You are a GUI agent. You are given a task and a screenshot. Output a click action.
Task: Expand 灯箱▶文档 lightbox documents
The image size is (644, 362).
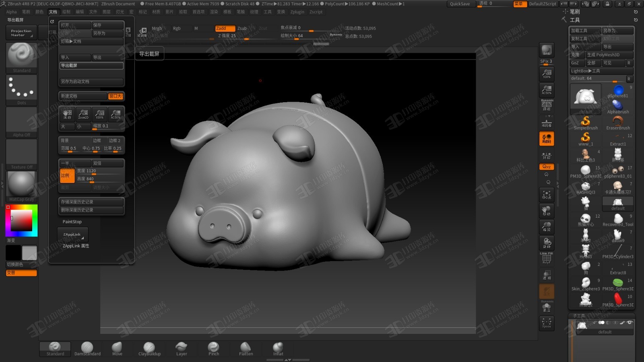click(x=91, y=41)
